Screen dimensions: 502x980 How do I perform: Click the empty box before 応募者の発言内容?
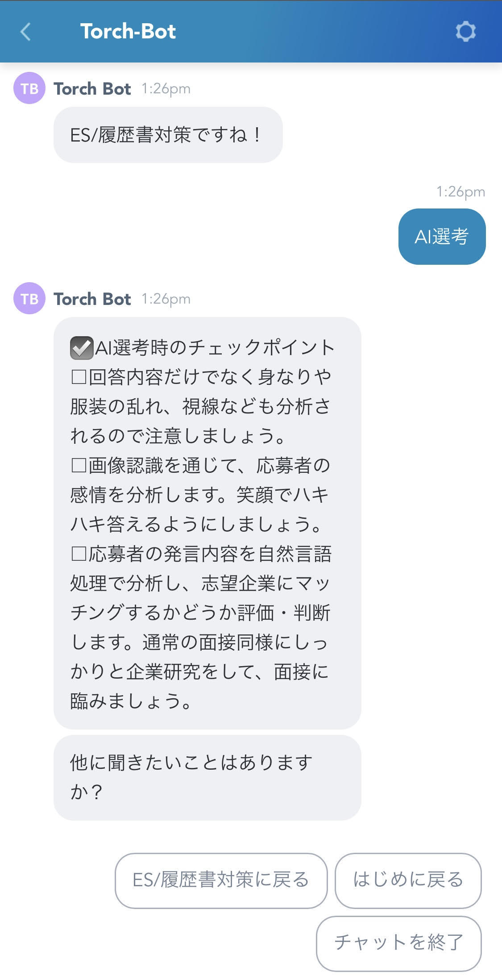79,554
